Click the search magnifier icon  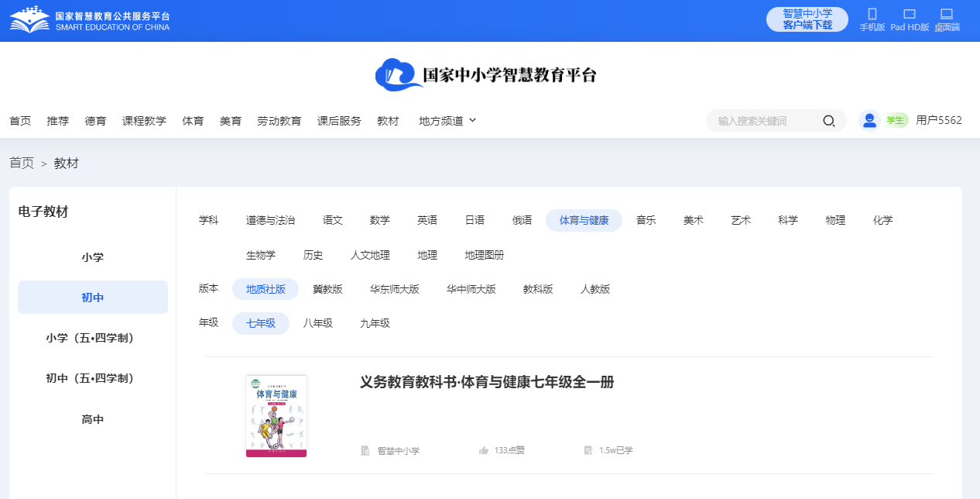(x=828, y=121)
